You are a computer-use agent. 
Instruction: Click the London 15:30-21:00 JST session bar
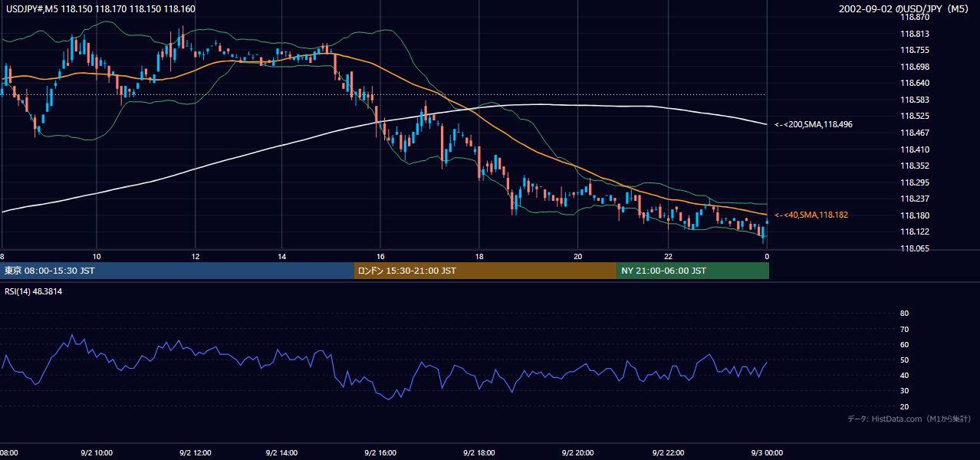pos(485,271)
